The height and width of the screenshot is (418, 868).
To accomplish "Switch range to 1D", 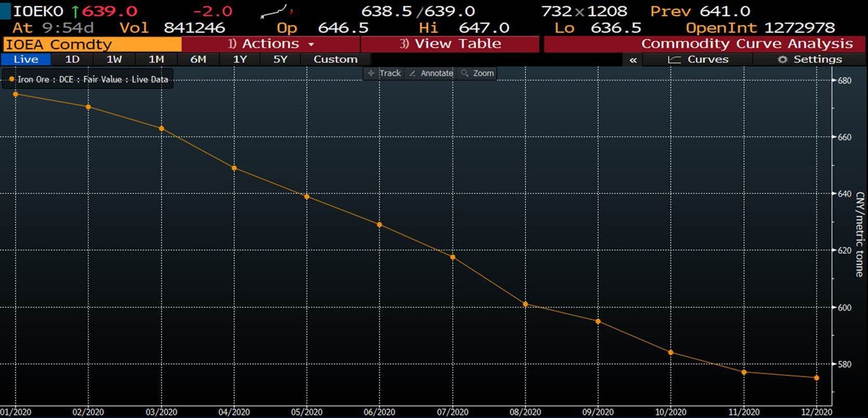I will tap(72, 59).
